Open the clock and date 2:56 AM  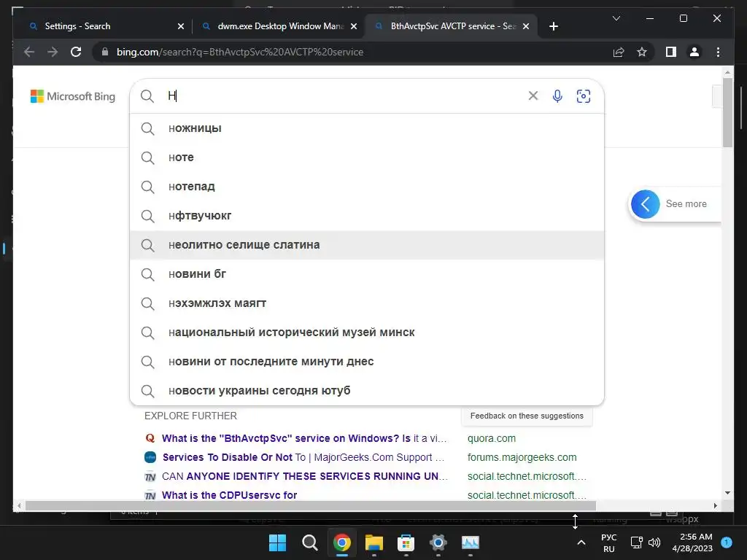tap(692, 542)
